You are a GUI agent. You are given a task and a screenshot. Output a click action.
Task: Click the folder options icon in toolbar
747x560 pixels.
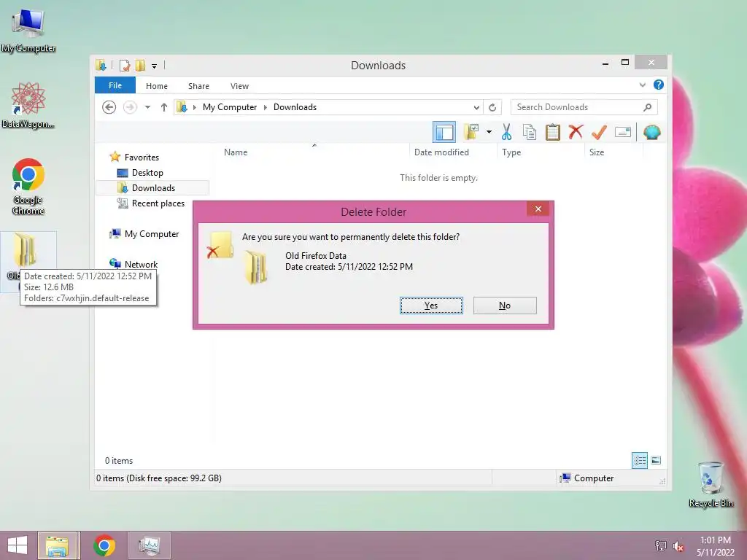(471, 132)
